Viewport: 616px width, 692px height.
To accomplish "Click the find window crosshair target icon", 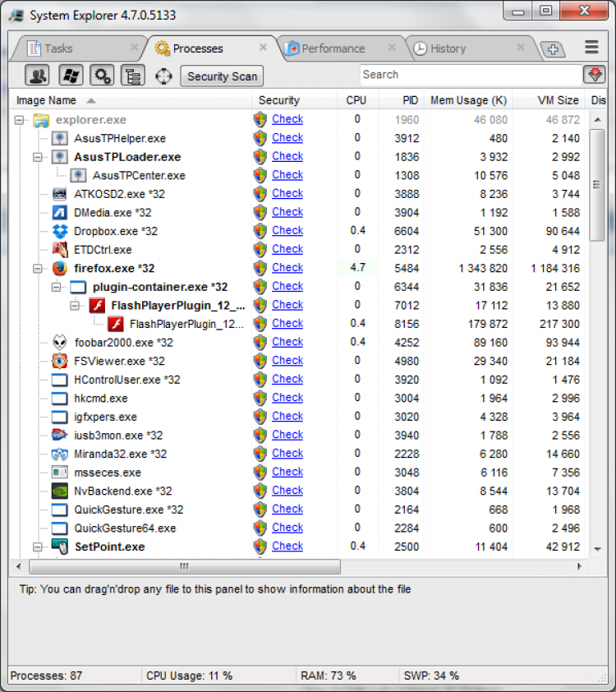I will [163, 76].
